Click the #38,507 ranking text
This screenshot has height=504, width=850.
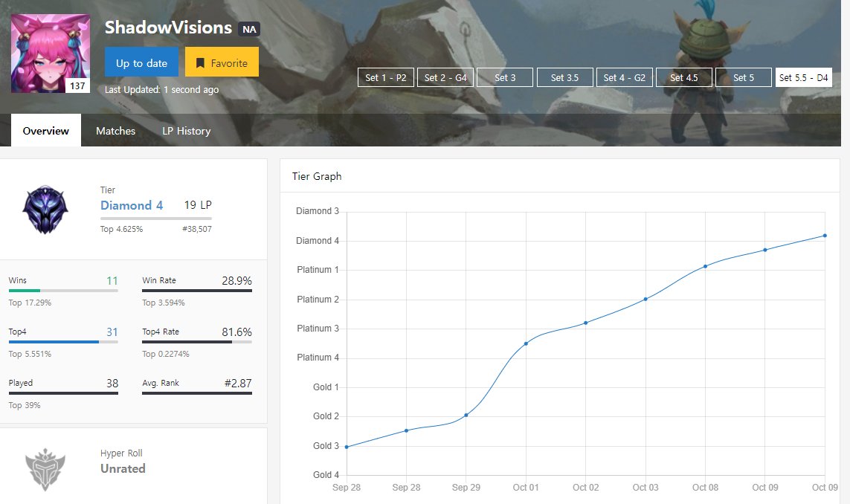tap(197, 229)
